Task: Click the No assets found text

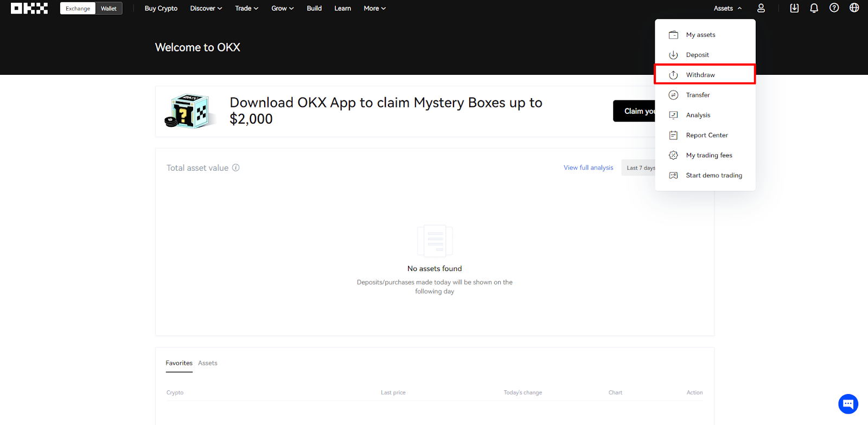Action: pos(435,268)
